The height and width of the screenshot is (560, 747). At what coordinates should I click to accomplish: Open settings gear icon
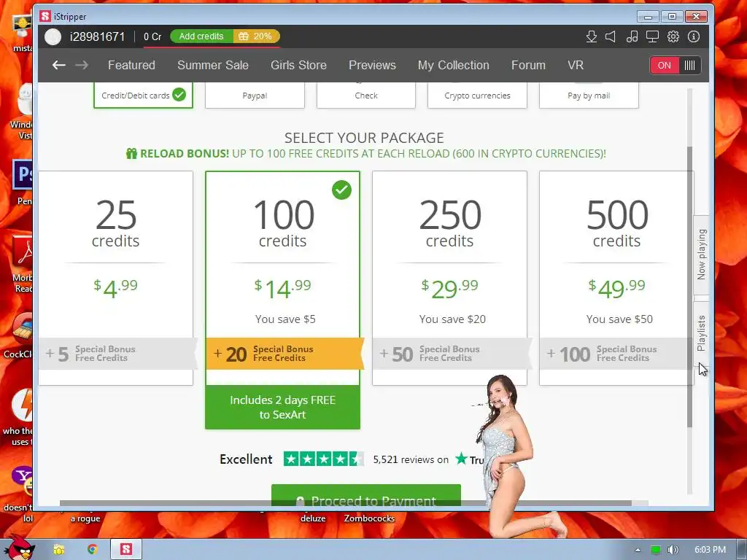click(673, 36)
